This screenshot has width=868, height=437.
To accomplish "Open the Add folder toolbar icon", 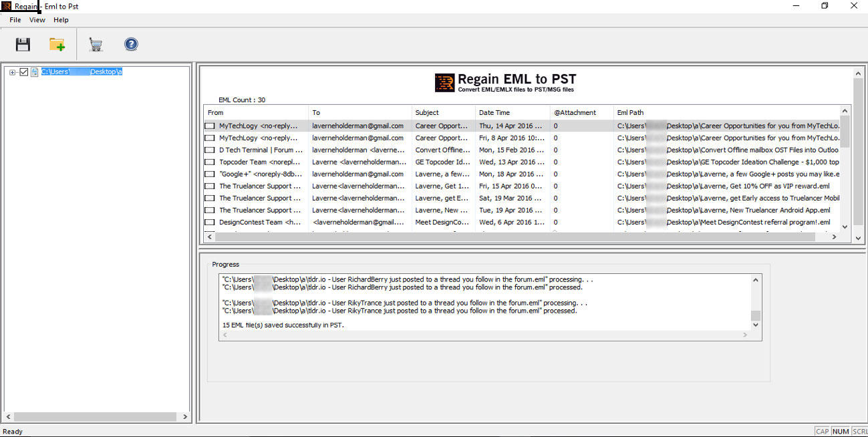I will point(57,44).
